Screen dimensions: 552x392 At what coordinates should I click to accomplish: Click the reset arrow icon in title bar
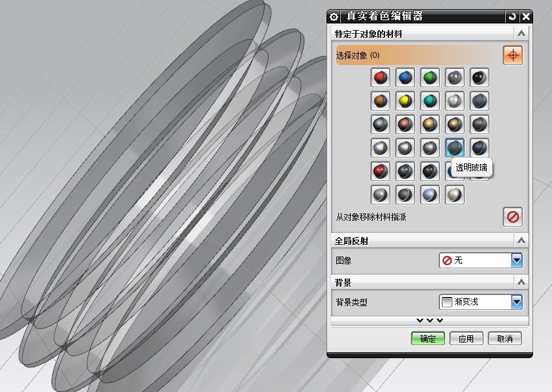514,16
